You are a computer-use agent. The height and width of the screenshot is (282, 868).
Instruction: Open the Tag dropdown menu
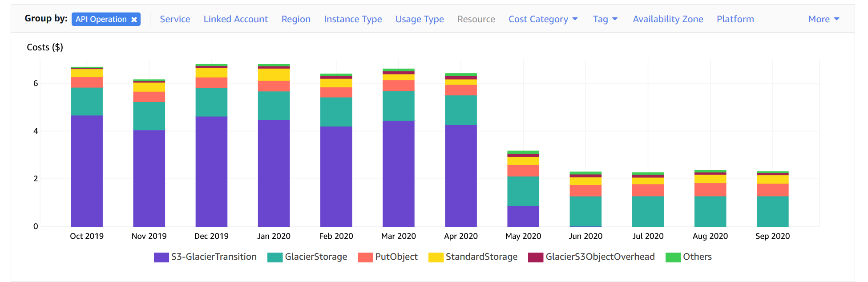(x=605, y=19)
